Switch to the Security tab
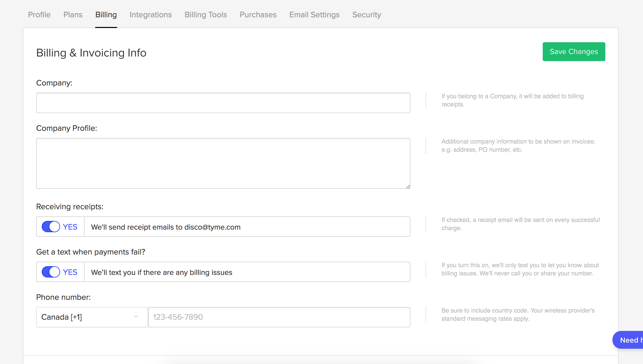 click(x=367, y=15)
